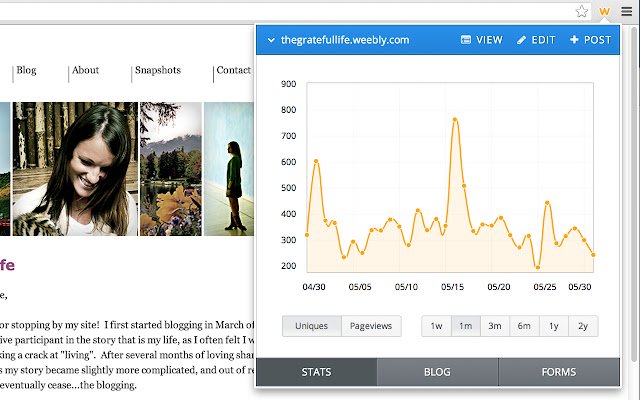Set time range to 6m
Screen dimensions: 640x400
[x=524, y=326]
